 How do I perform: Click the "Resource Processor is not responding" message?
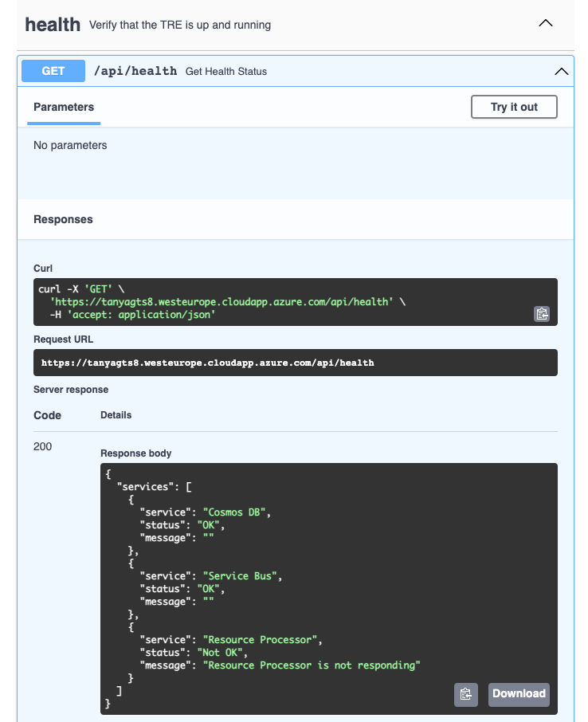click(311, 665)
